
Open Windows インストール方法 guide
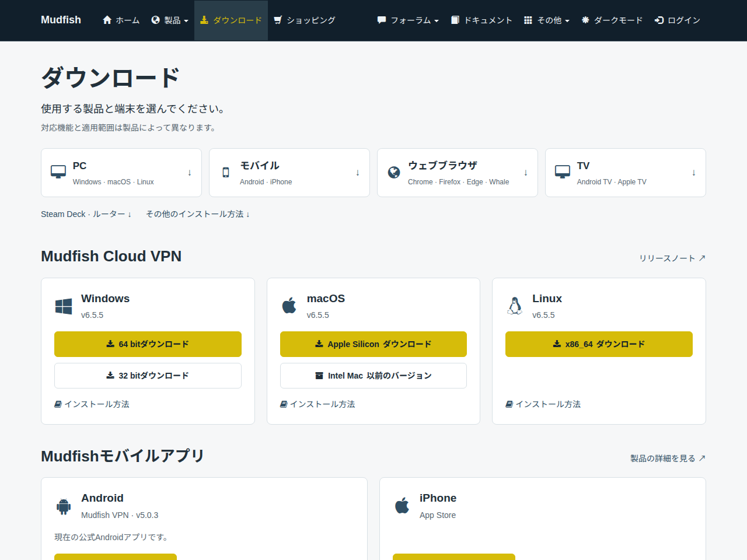(92, 404)
